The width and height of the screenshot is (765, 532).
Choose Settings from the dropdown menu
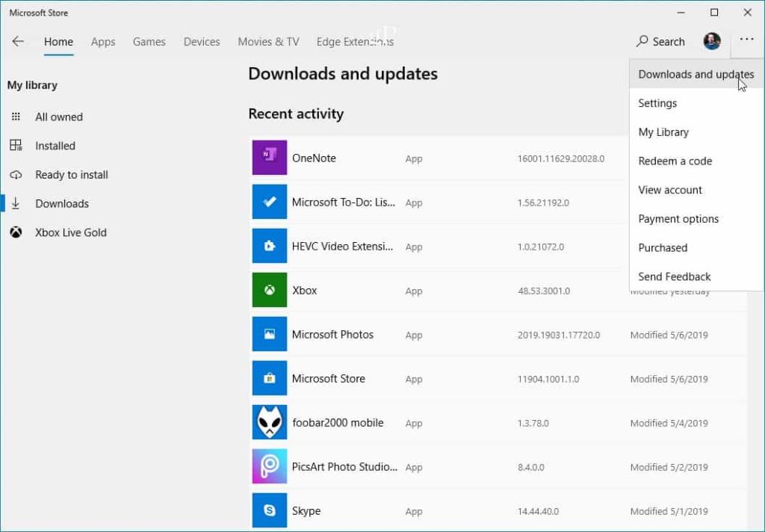coord(696,103)
